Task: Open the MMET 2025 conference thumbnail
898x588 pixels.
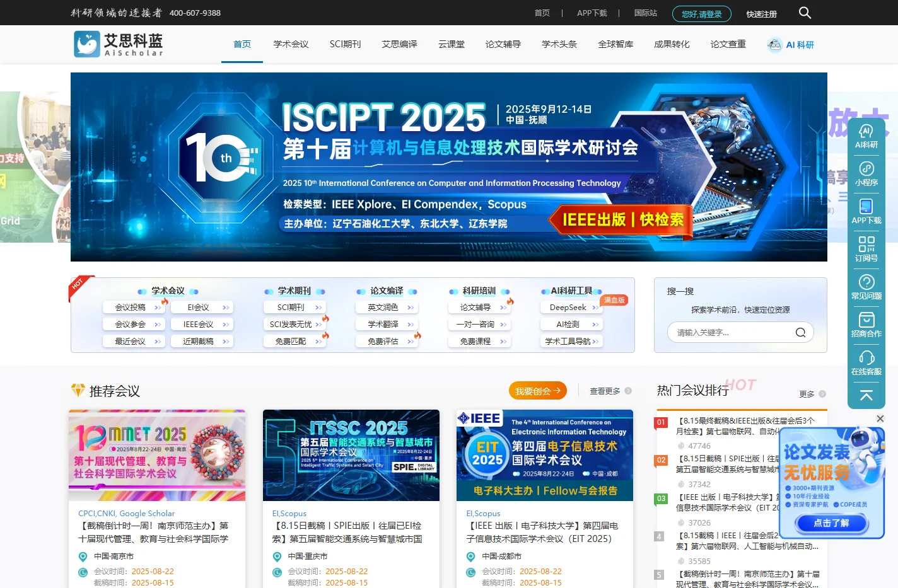Action: pyautogui.click(x=157, y=455)
